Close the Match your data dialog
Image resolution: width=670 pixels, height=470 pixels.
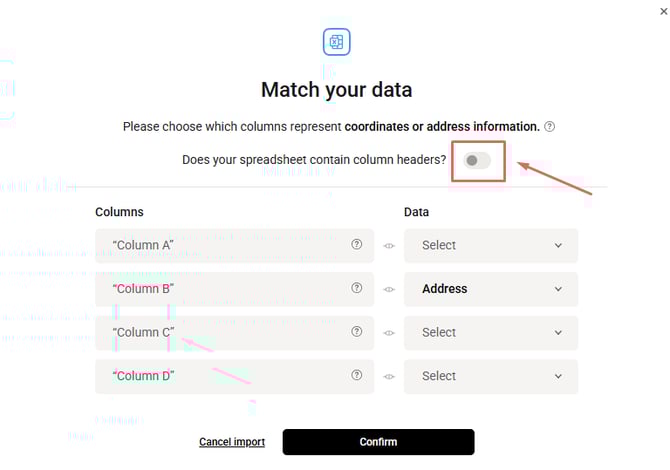point(663,10)
